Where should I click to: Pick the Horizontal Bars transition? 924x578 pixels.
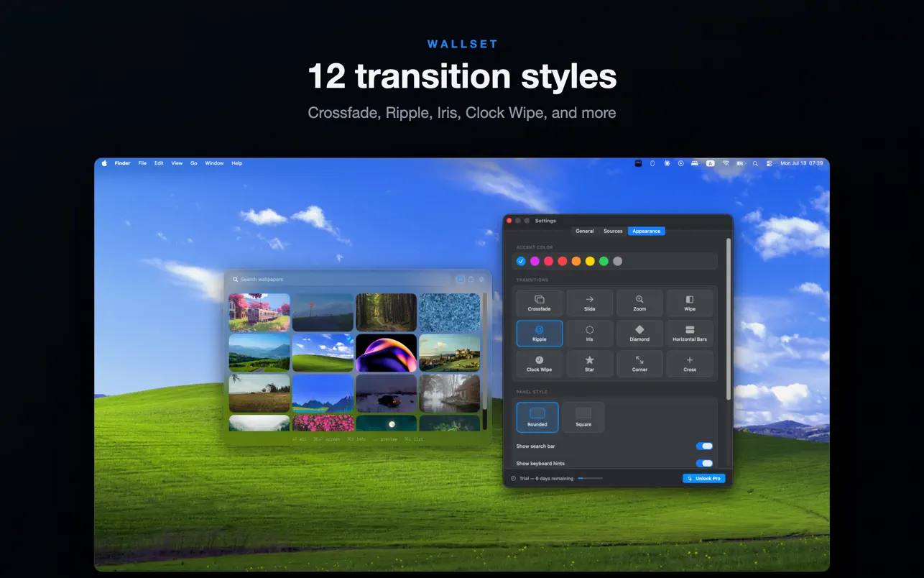point(690,333)
